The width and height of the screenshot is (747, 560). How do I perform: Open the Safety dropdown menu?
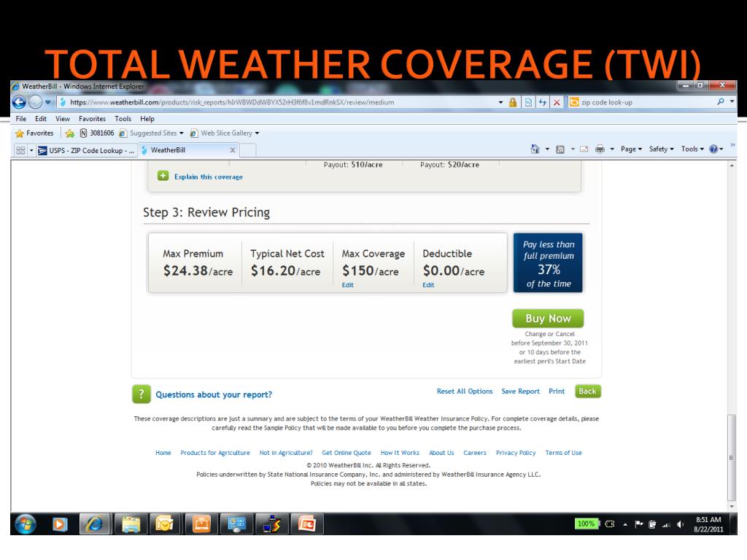pyautogui.click(x=661, y=149)
